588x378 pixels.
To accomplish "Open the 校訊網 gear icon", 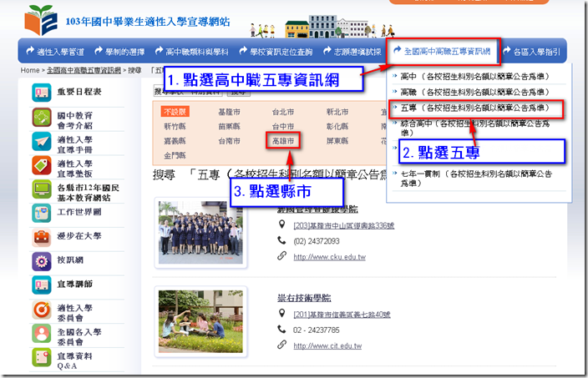I will (41, 261).
